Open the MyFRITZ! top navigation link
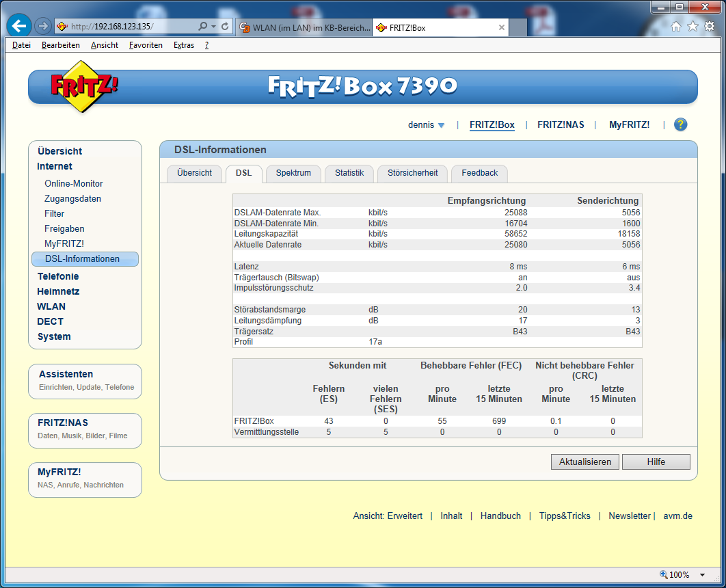 (629, 124)
